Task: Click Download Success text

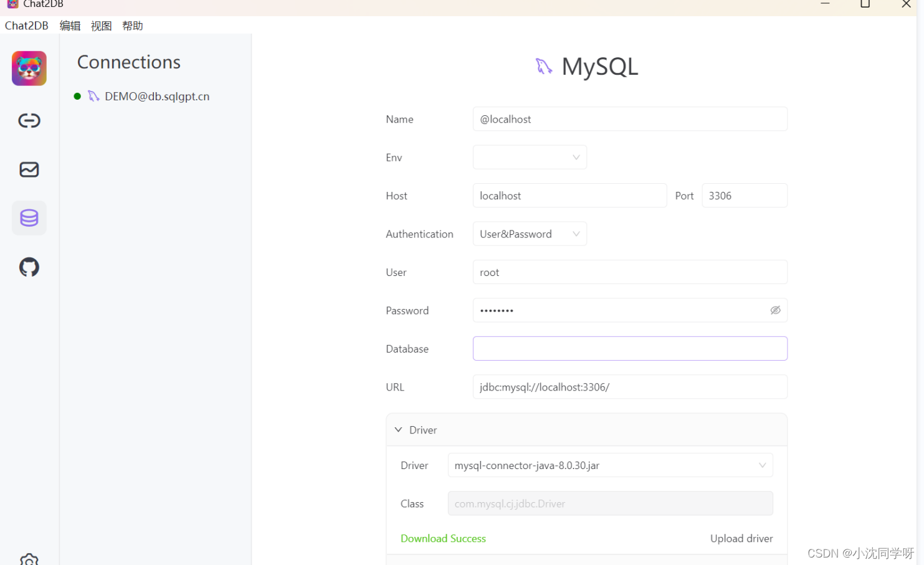Action: coord(443,538)
